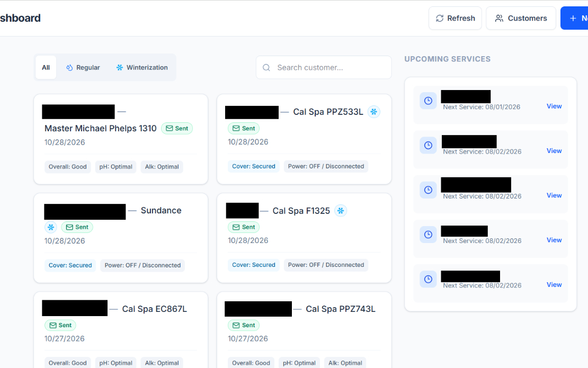The width and height of the screenshot is (588, 368).
Task: Open the Sundance card title
Action: pos(161,210)
